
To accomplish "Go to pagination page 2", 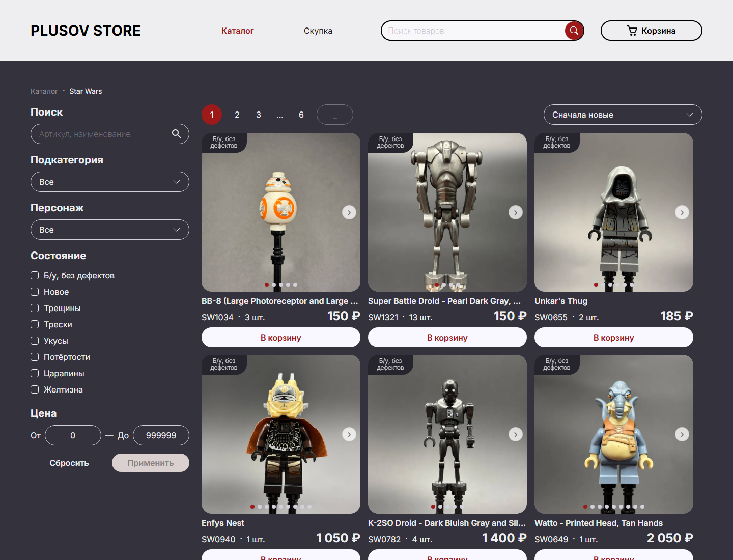I will click(237, 115).
